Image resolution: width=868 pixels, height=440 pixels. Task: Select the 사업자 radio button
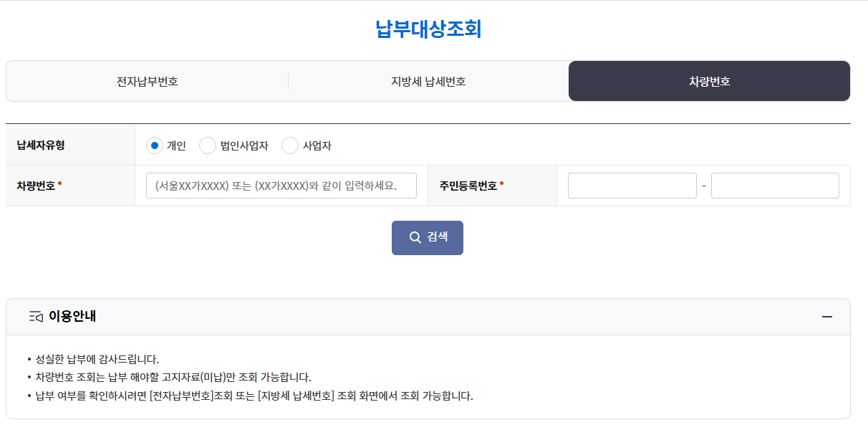coord(289,145)
